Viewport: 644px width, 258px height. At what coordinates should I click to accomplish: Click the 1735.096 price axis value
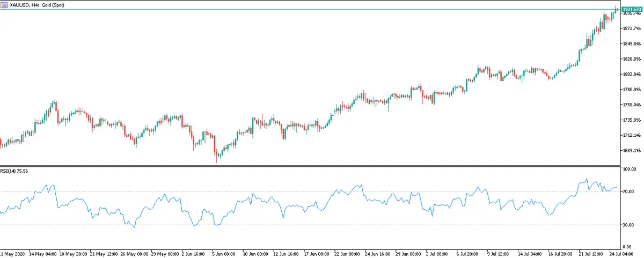click(x=631, y=120)
